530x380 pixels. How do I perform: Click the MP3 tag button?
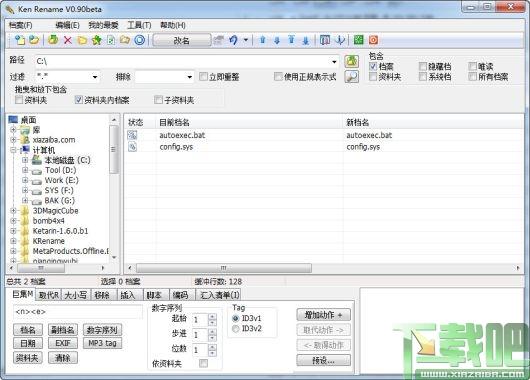click(102, 343)
